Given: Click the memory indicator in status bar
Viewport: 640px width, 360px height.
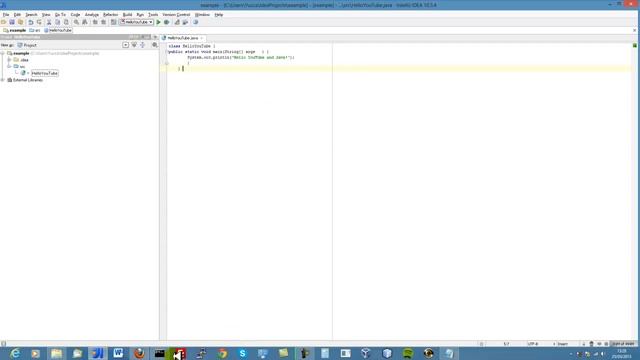Looking at the screenshot, I should coord(623,344).
